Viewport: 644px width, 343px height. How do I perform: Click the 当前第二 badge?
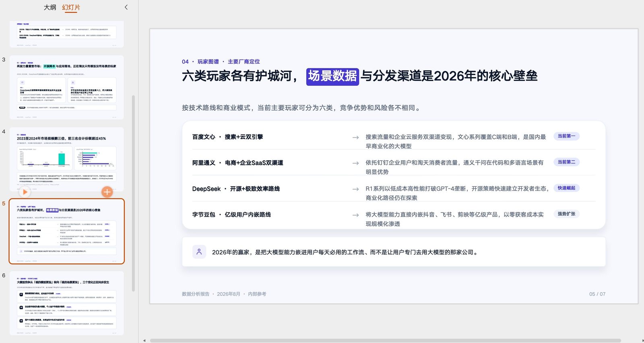(566, 162)
